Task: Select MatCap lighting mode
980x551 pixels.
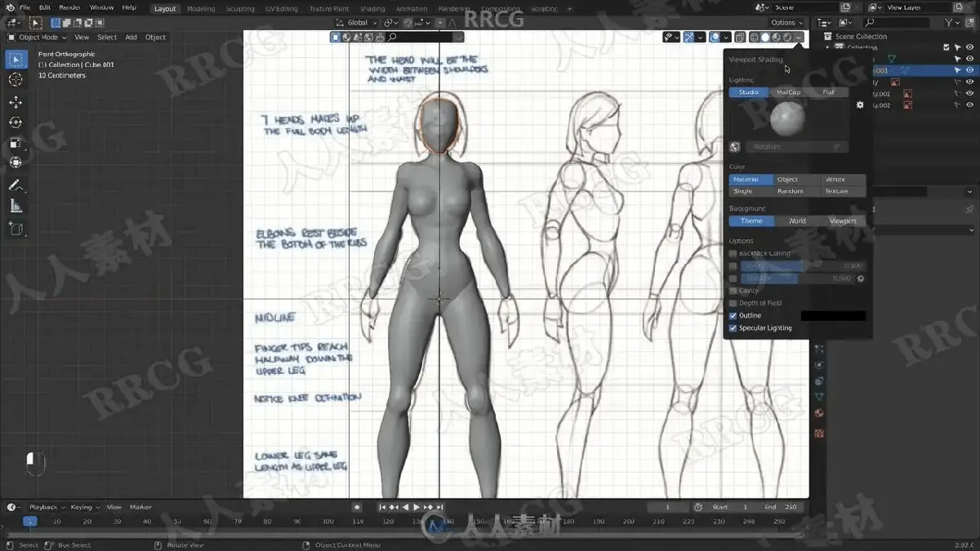Action: (x=788, y=92)
